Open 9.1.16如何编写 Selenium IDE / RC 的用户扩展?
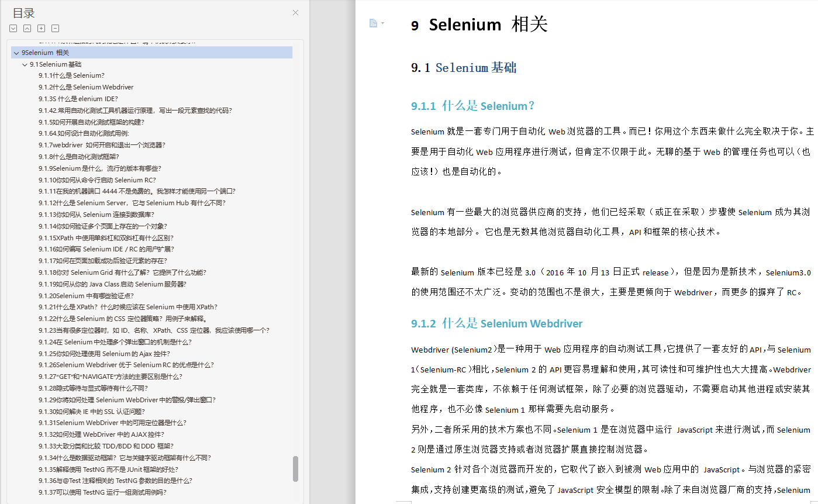This screenshot has height=504, width=818. [106, 249]
